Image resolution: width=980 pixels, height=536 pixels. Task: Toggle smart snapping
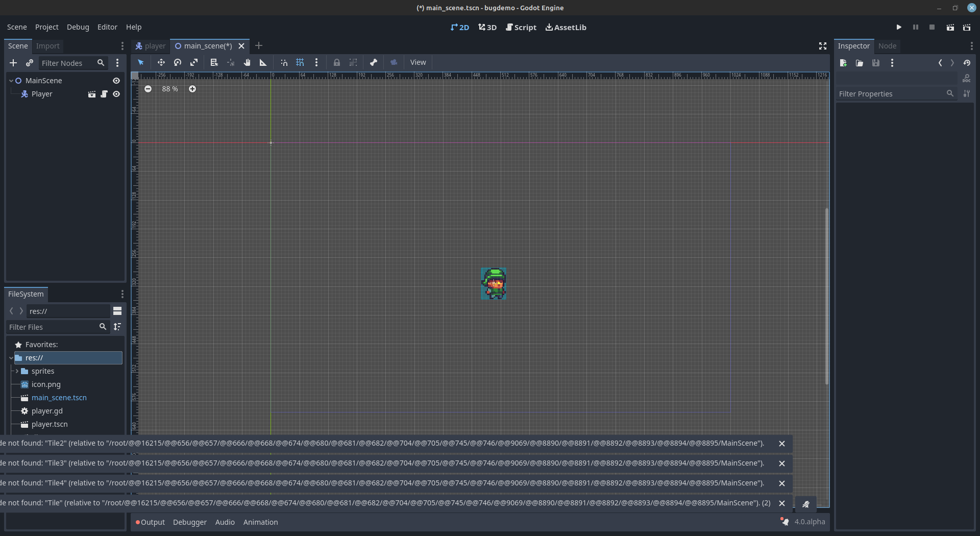284,62
